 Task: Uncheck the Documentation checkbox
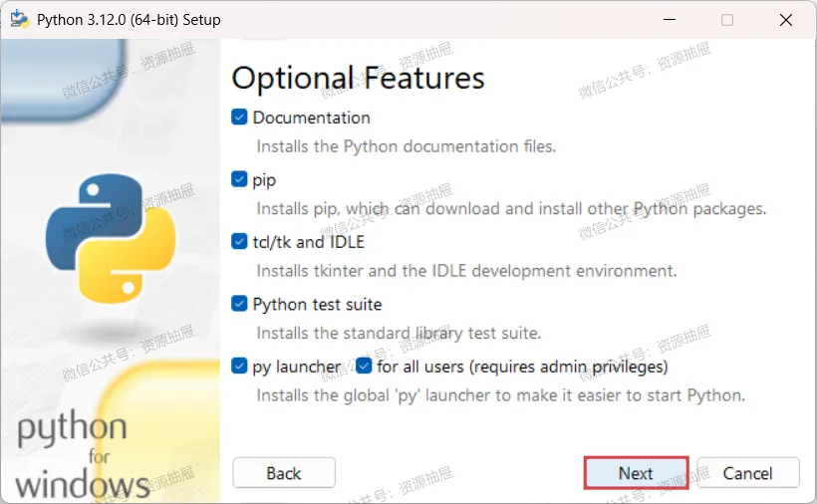pyautogui.click(x=239, y=118)
